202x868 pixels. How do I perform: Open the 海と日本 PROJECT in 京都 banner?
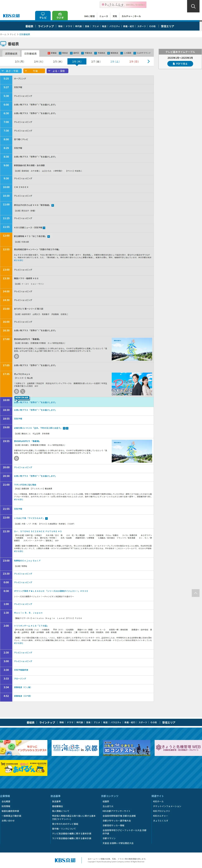75,748
